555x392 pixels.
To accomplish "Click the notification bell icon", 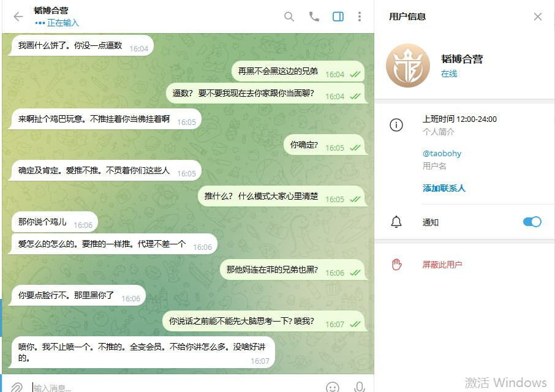I will pyautogui.click(x=396, y=222).
